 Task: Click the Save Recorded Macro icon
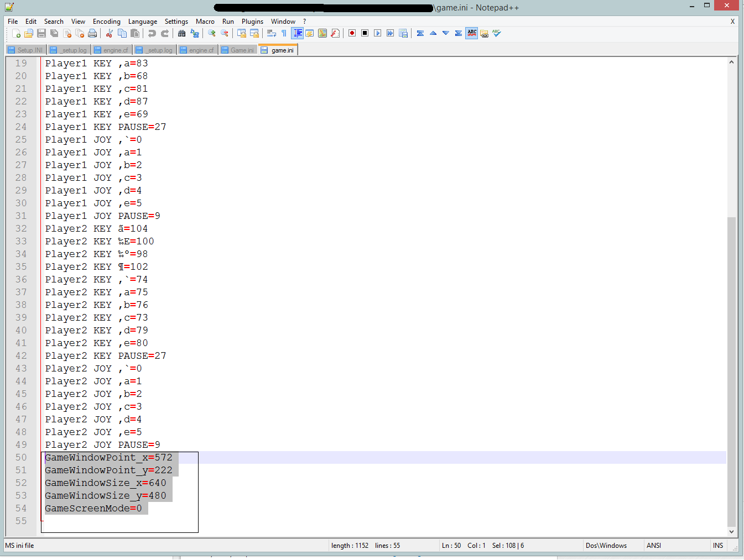click(403, 33)
